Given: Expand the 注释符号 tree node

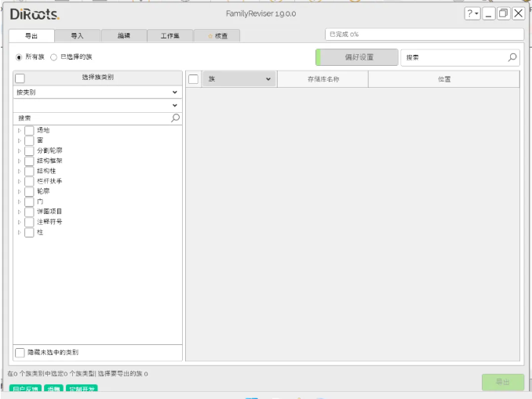Looking at the screenshot, I should [x=20, y=222].
